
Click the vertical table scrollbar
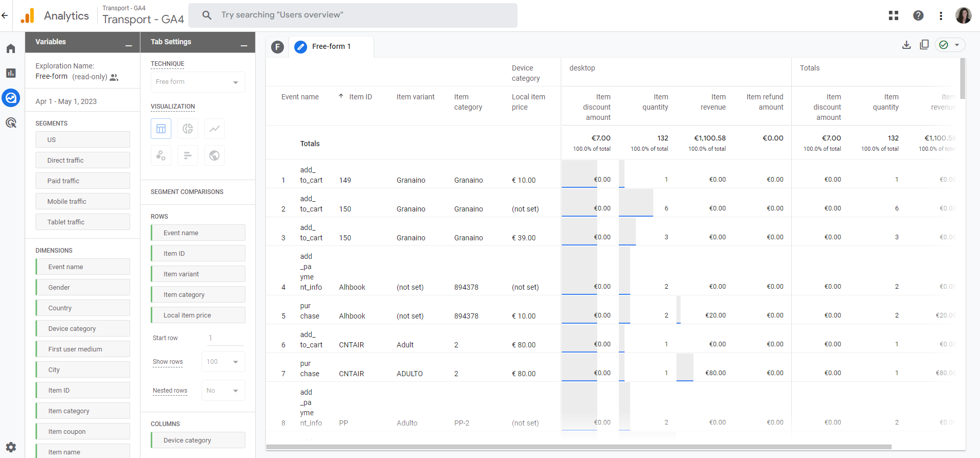(963, 78)
